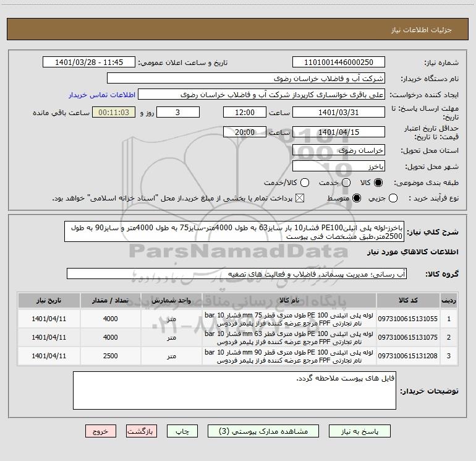Click date 1401/04/11 in row 3
Screen dimensions: 476x461
(x=49, y=356)
